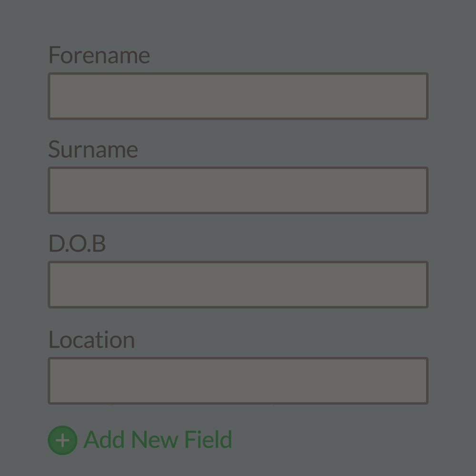Select the D.O.B text box

(x=238, y=285)
